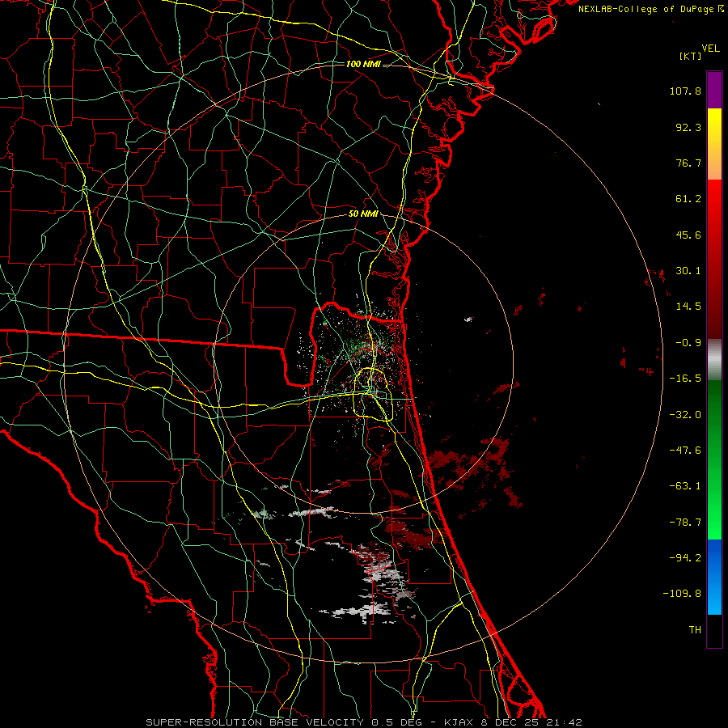728x728 pixels.
Task: Click the 45.6 velocity scale value
Action: [x=688, y=235]
